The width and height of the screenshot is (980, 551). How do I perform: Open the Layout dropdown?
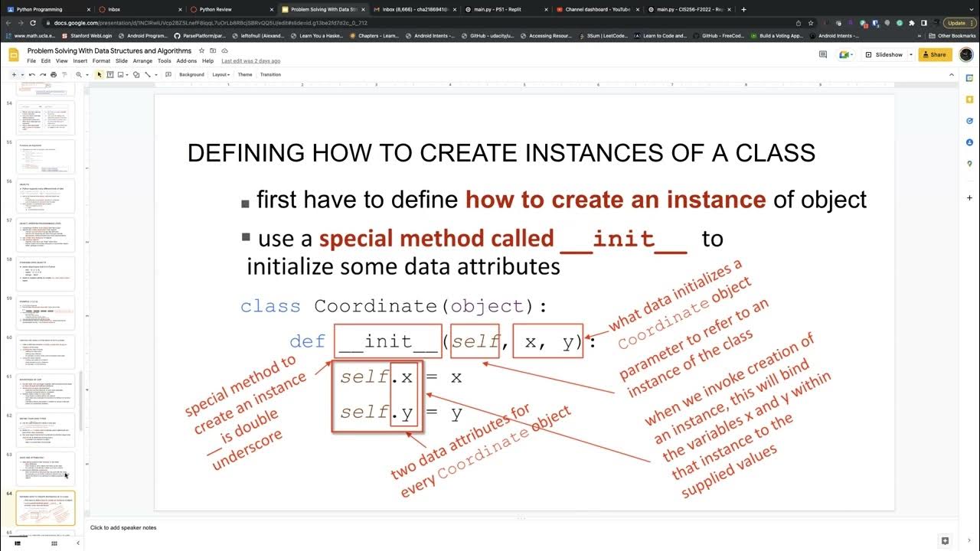click(220, 74)
